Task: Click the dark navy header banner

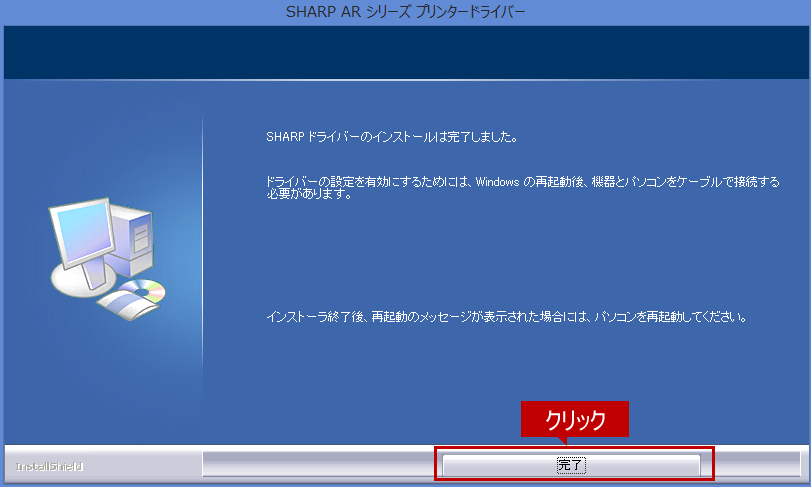Action: (405, 53)
